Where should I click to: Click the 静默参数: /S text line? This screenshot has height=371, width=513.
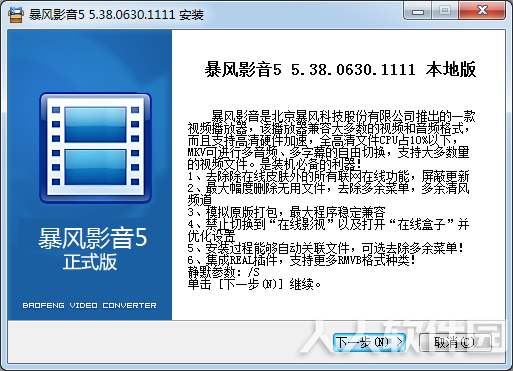tap(224, 272)
